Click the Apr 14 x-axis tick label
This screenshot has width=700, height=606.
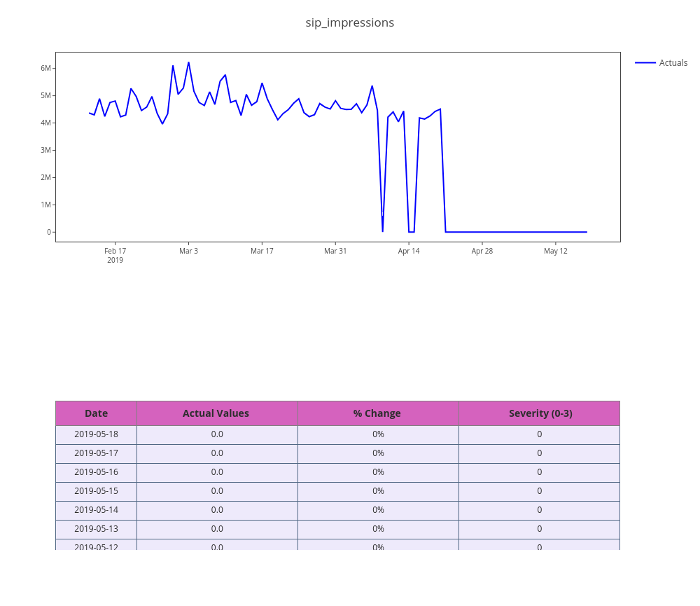click(x=409, y=252)
